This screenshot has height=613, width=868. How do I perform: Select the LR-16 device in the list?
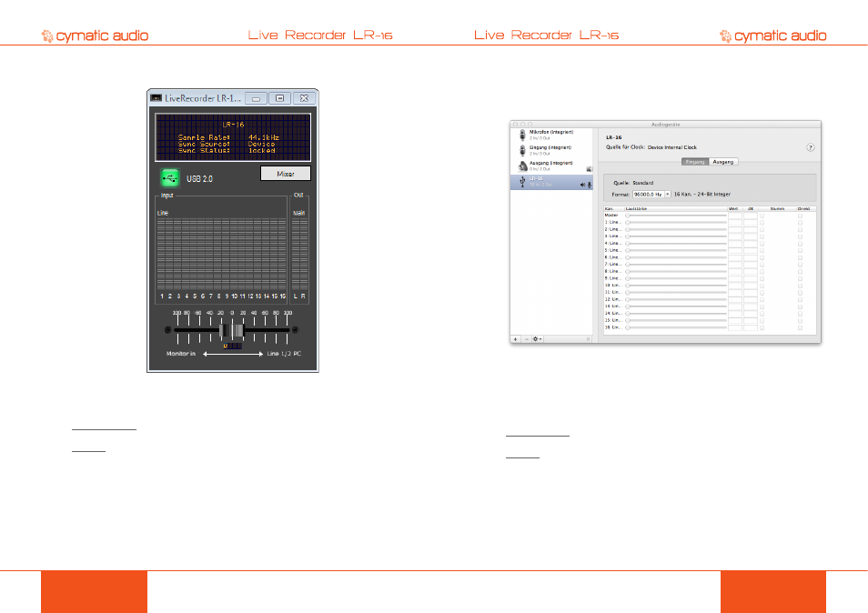click(x=551, y=182)
